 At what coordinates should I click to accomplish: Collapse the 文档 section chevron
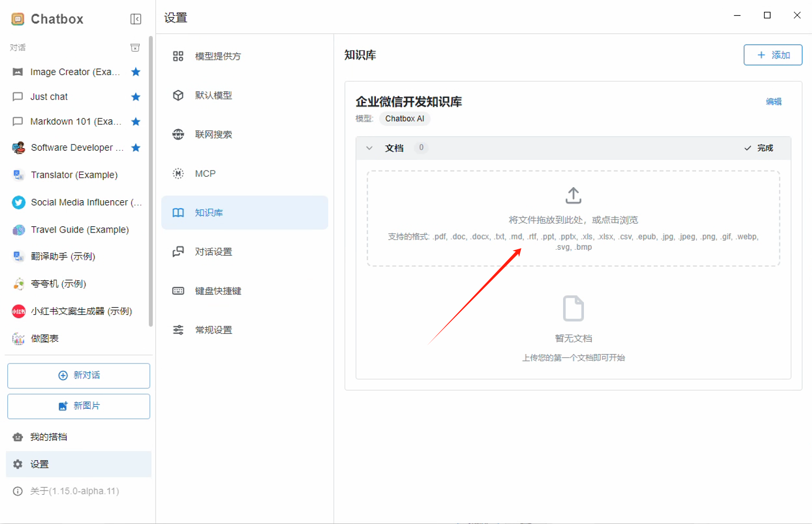369,148
